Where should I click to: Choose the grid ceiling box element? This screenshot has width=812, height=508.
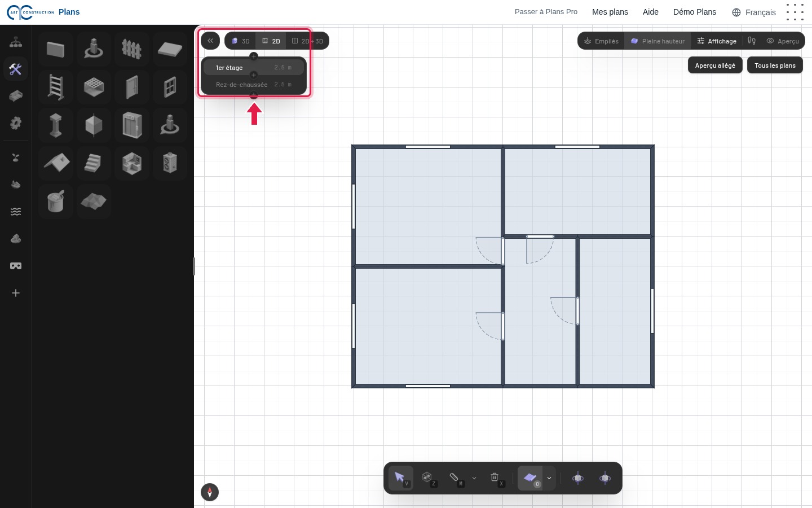(x=94, y=87)
